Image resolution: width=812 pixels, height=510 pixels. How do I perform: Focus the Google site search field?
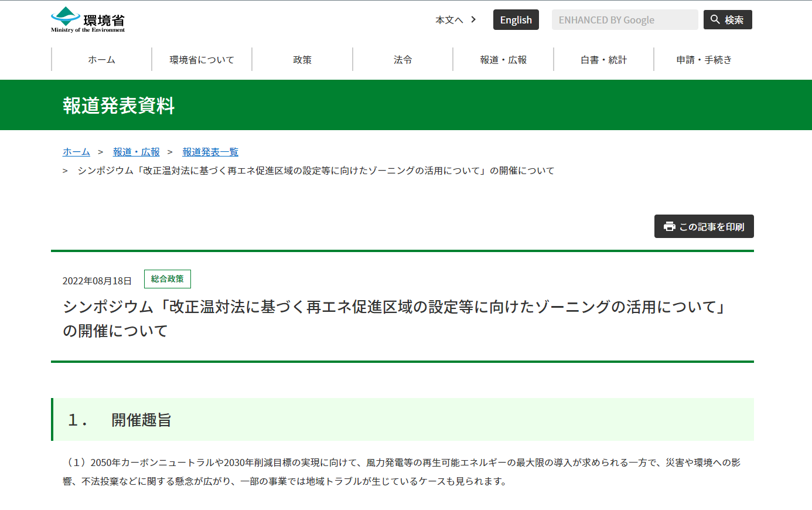point(624,20)
